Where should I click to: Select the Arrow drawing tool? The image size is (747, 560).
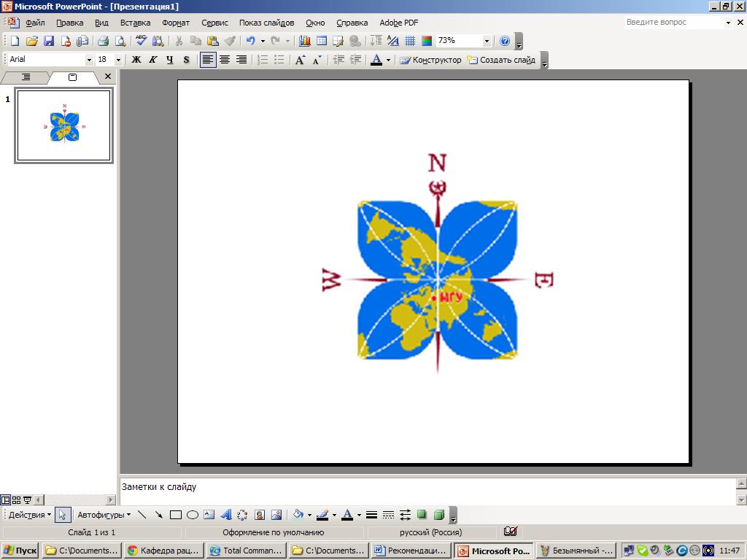click(x=158, y=515)
